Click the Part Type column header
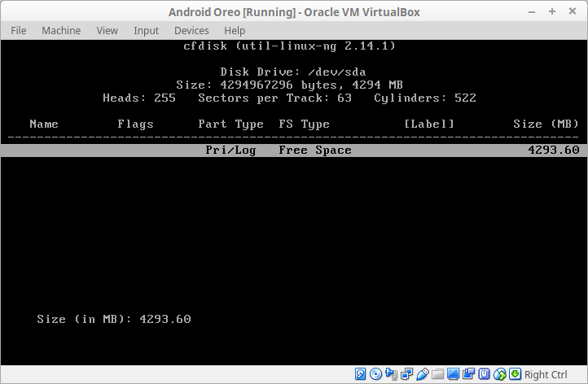 230,124
